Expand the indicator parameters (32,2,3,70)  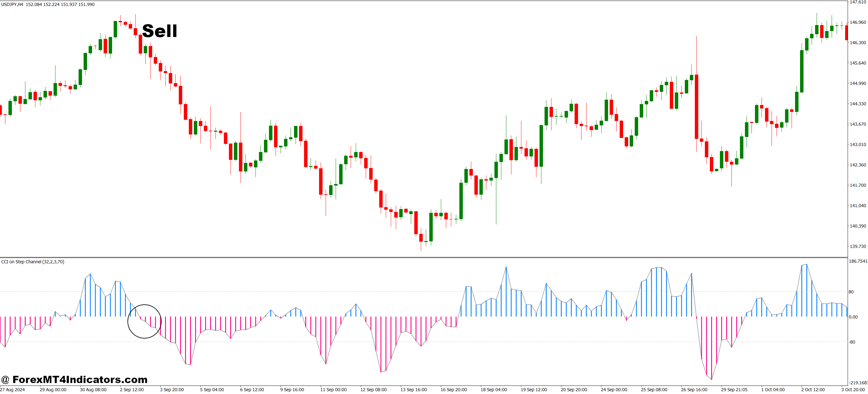pos(54,262)
